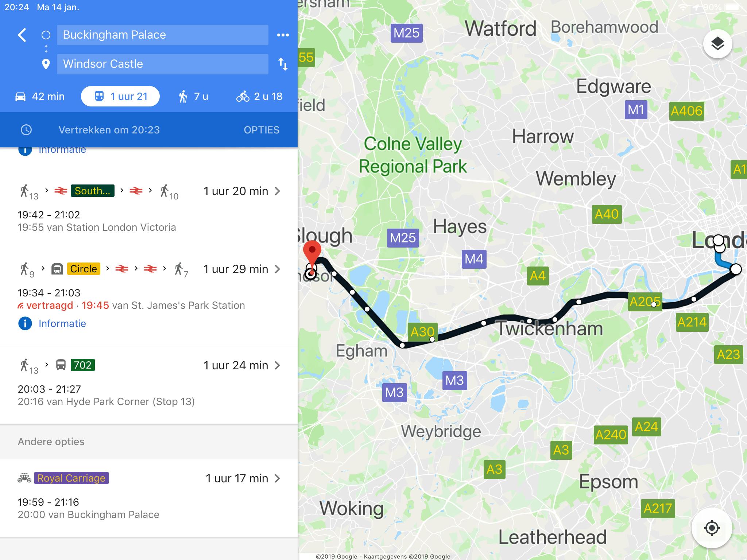The width and height of the screenshot is (747, 560).
Task: Expand the 1 uur 20 min Southern route
Action: [x=278, y=191]
